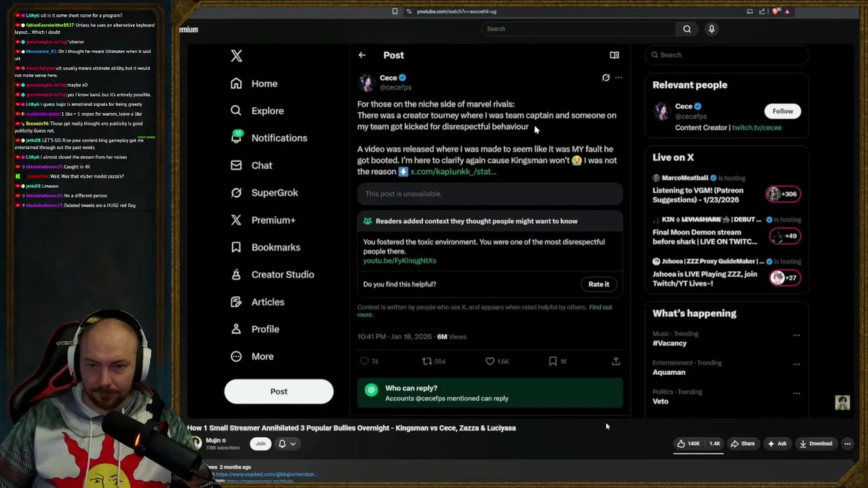Screen dimensions: 868x488
Task: Click the browser address bar URL
Action: click(456, 12)
